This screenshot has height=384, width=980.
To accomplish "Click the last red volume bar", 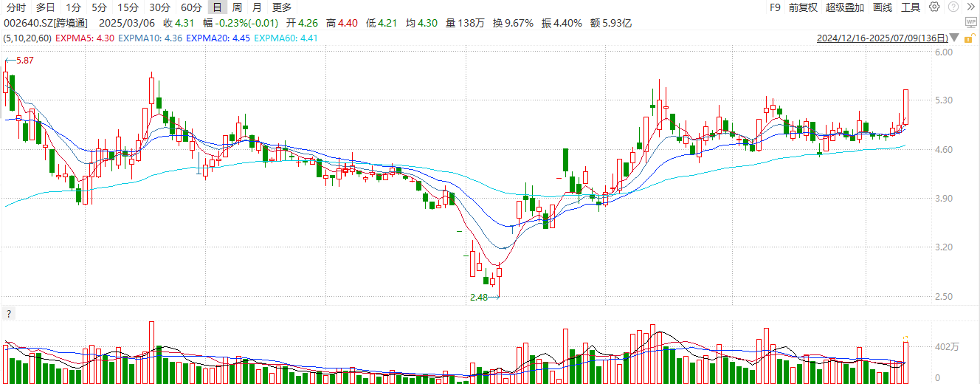I will click(905, 363).
